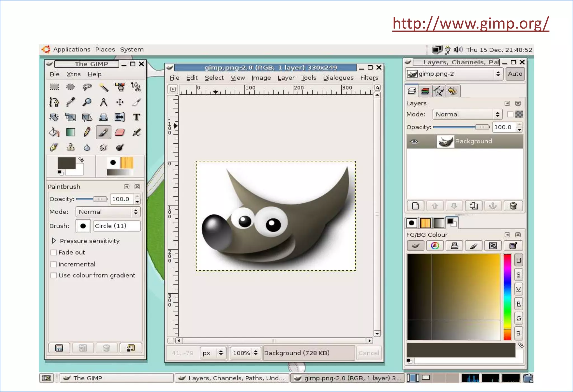The height and width of the screenshot is (392, 573).
Task: Create a new layer button
Action: [415, 206]
